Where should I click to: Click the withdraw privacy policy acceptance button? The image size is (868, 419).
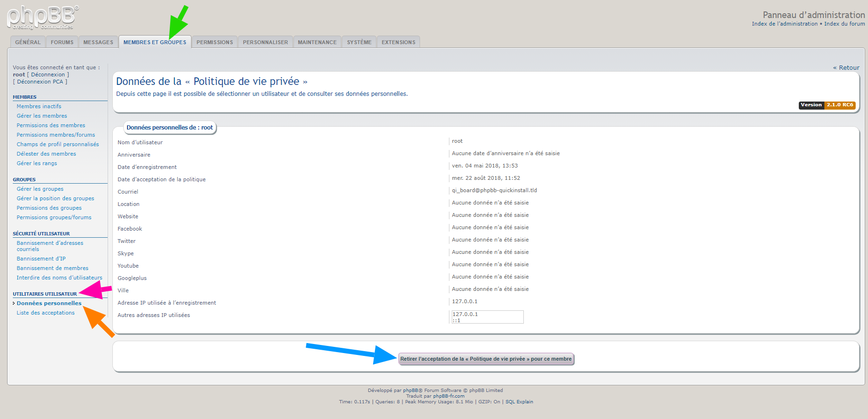[486, 359]
